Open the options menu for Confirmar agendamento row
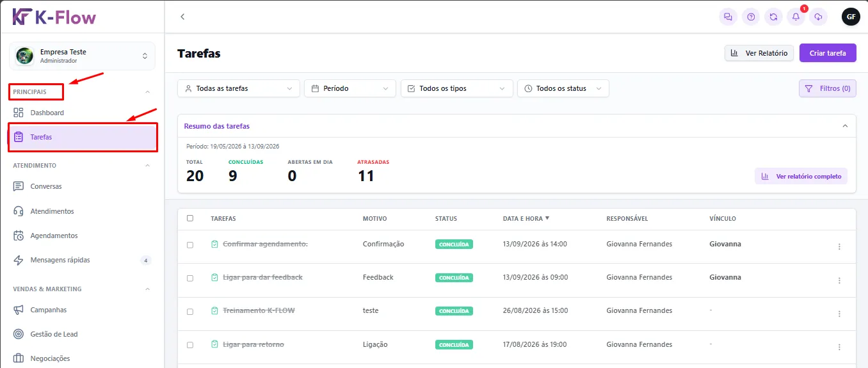The image size is (868, 368). click(839, 246)
